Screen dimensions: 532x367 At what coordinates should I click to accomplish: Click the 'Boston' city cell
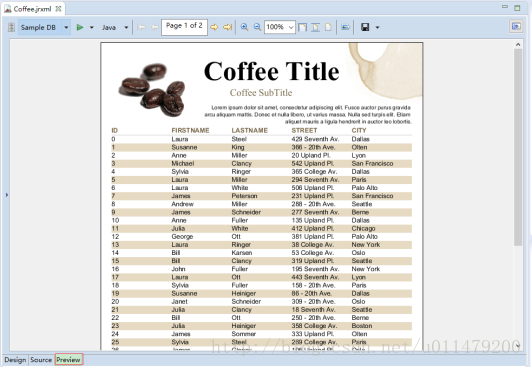click(x=362, y=326)
